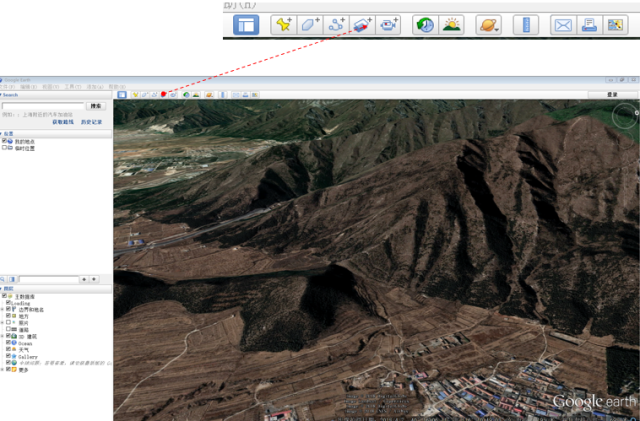This screenshot has height=421, width=640.
Task: Add polygon icon in Google Earth window toolbar
Action: (144, 95)
